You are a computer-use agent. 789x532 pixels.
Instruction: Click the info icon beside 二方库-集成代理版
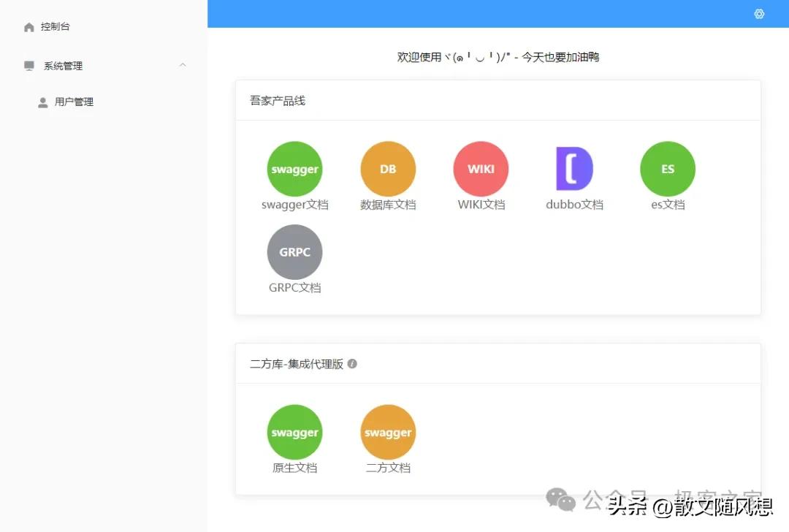(352, 363)
